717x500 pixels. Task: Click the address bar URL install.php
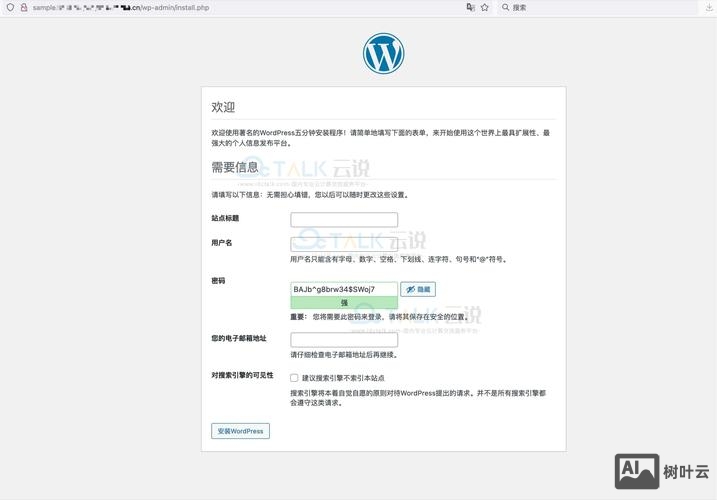click(x=121, y=7)
